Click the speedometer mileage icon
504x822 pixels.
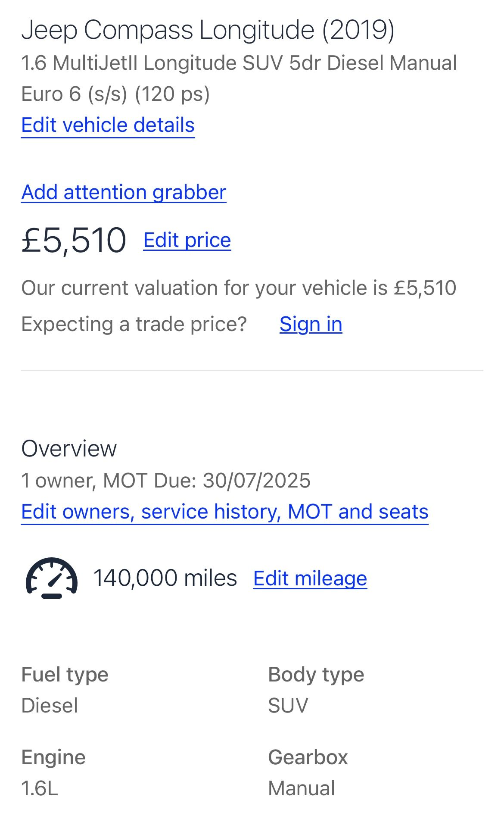52,578
